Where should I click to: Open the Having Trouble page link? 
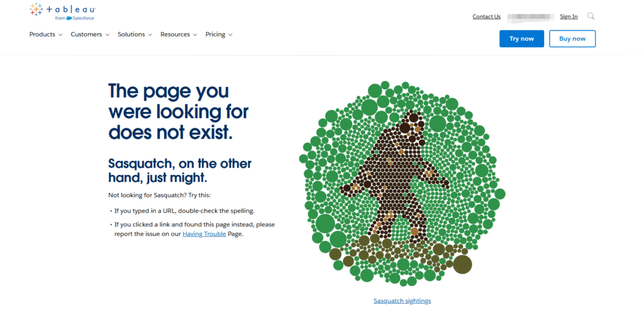pos(204,234)
